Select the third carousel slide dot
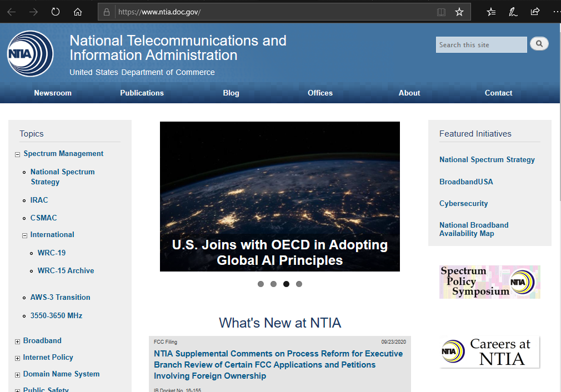This screenshot has height=392, width=561. click(286, 284)
